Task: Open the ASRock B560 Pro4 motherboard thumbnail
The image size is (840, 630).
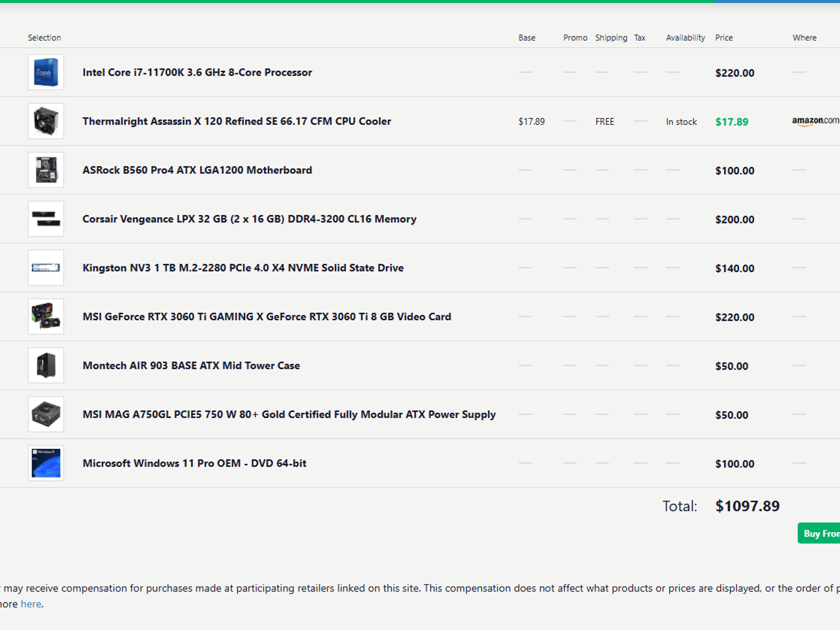Action: pos(46,170)
